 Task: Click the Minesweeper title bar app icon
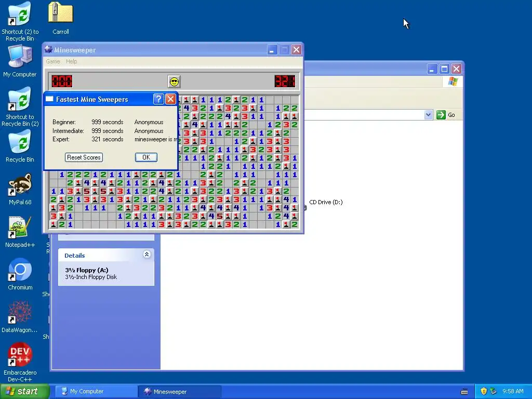coord(48,49)
